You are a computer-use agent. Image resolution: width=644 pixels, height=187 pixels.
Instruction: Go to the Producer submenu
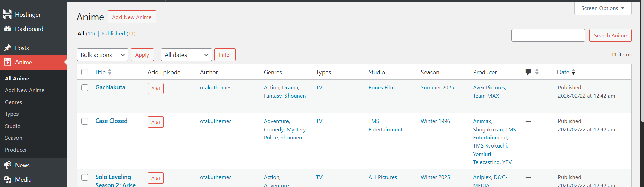point(16,150)
